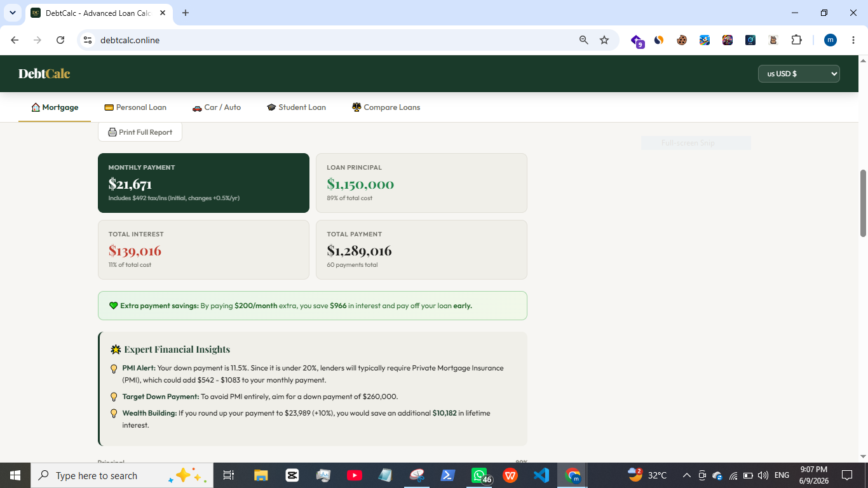Switch to the Mortgage tab
Viewport: 868px width, 488px height.
click(x=55, y=107)
